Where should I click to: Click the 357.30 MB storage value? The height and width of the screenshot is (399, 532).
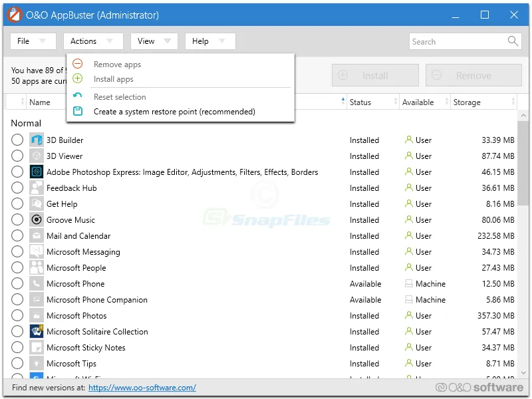coord(495,315)
